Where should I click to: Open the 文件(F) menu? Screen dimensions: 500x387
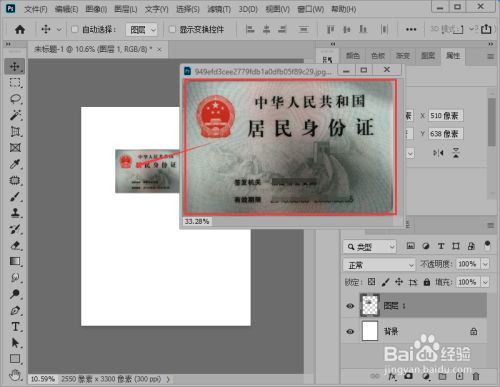pos(35,9)
